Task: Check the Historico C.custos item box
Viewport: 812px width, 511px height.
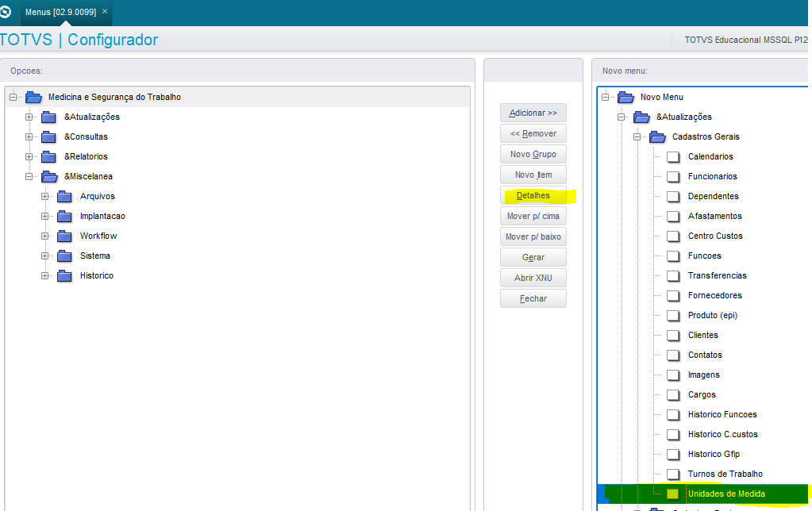Action: pyautogui.click(x=673, y=434)
